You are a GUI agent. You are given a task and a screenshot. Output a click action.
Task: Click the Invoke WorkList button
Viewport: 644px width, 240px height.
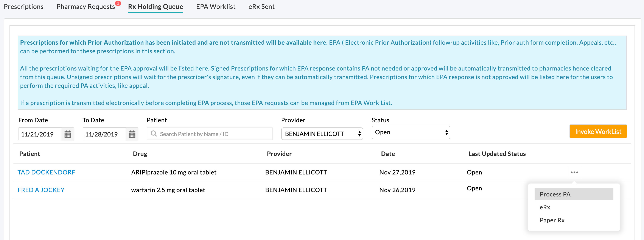pyautogui.click(x=598, y=131)
